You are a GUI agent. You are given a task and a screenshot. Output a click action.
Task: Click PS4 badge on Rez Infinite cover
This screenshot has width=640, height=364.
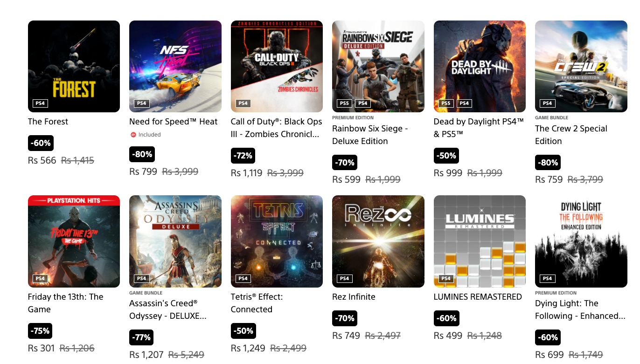click(x=344, y=279)
